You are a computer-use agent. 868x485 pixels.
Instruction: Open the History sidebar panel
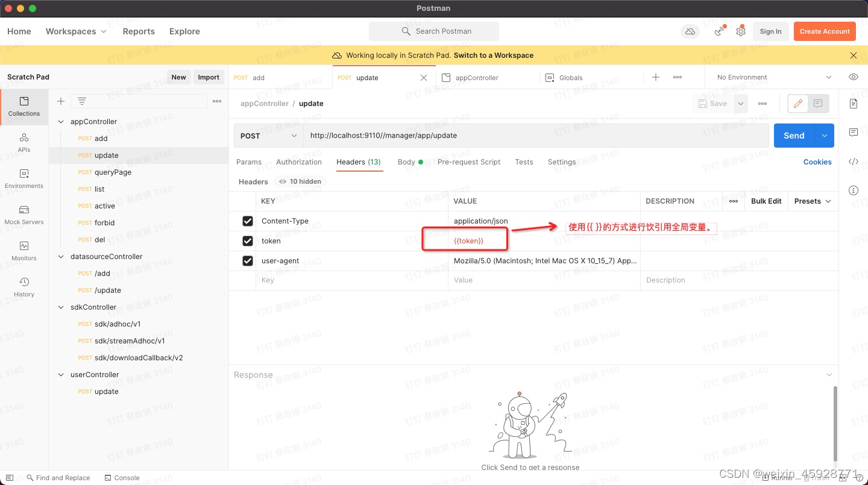point(24,287)
